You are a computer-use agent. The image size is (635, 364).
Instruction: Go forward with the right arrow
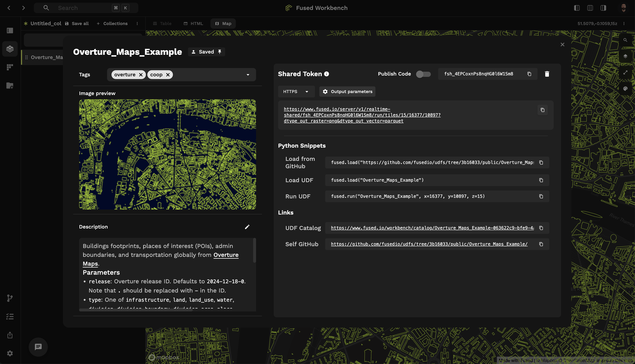[24, 8]
